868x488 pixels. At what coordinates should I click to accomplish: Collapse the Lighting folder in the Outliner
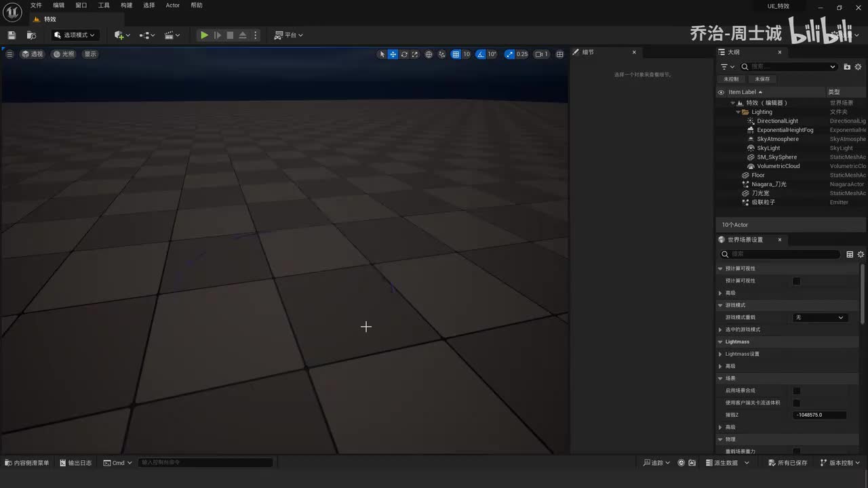point(738,112)
